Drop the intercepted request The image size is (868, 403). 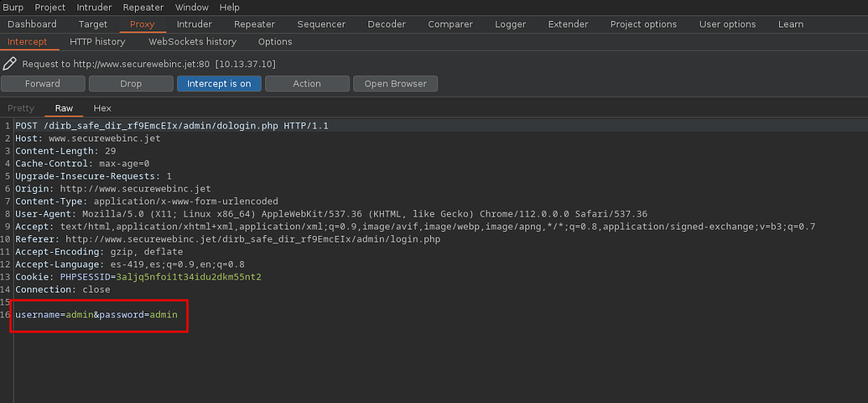pyautogui.click(x=131, y=84)
